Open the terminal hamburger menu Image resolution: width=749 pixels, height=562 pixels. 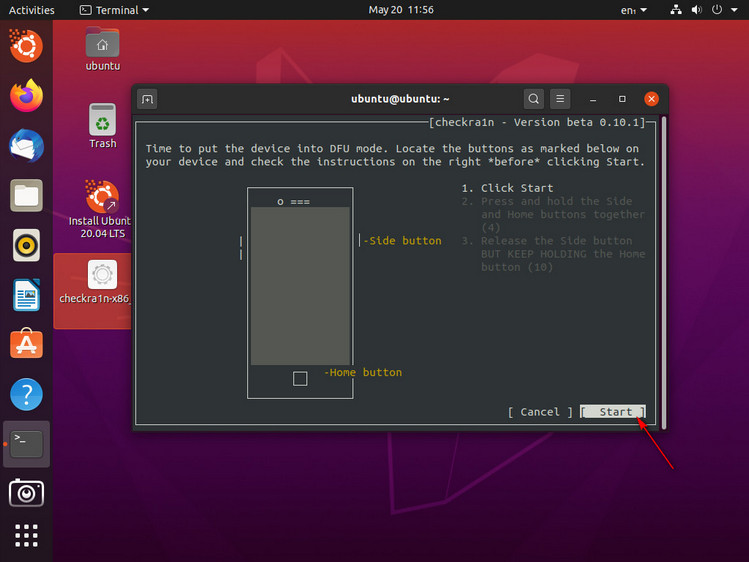pos(561,99)
